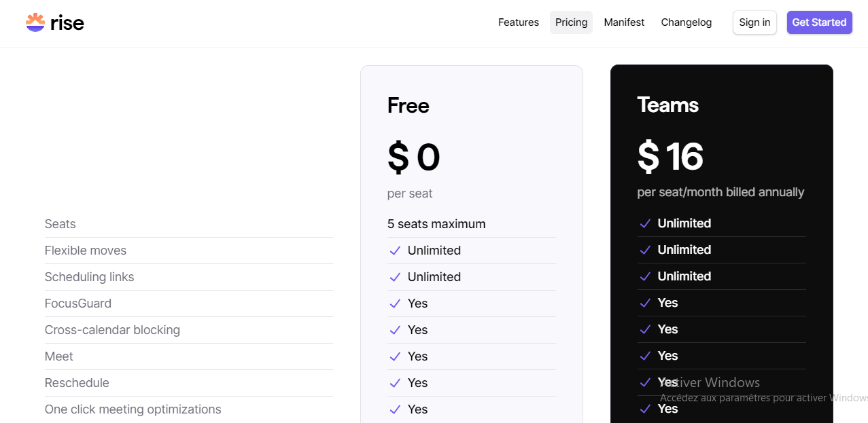Screen dimensions: 868x423
Task: Click the Scheduling links feature label
Action: (90, 277)
